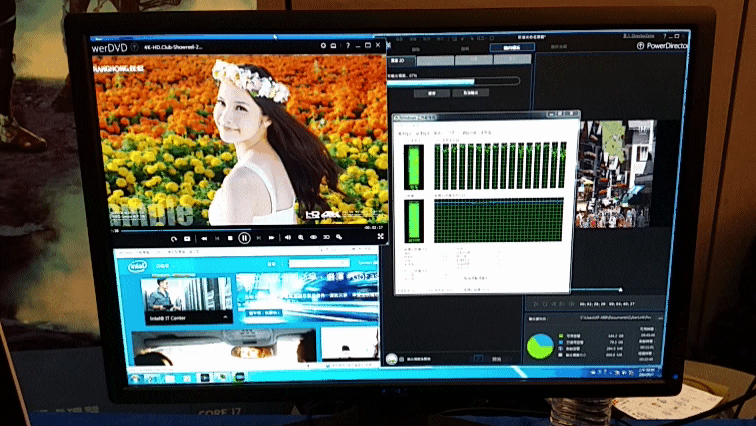Open the File Explorer folder on taskbar
This screenshot has height=426, width=756.
tap(170, 379)
